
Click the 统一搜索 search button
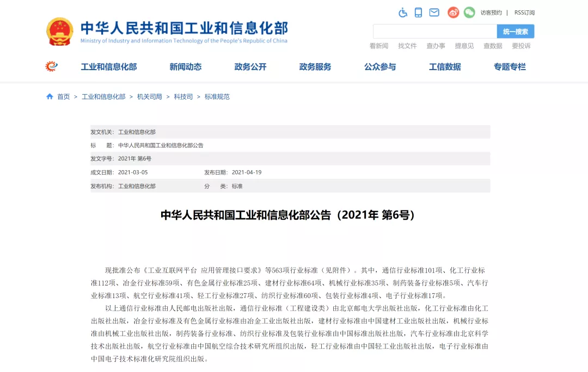(516, 31)
